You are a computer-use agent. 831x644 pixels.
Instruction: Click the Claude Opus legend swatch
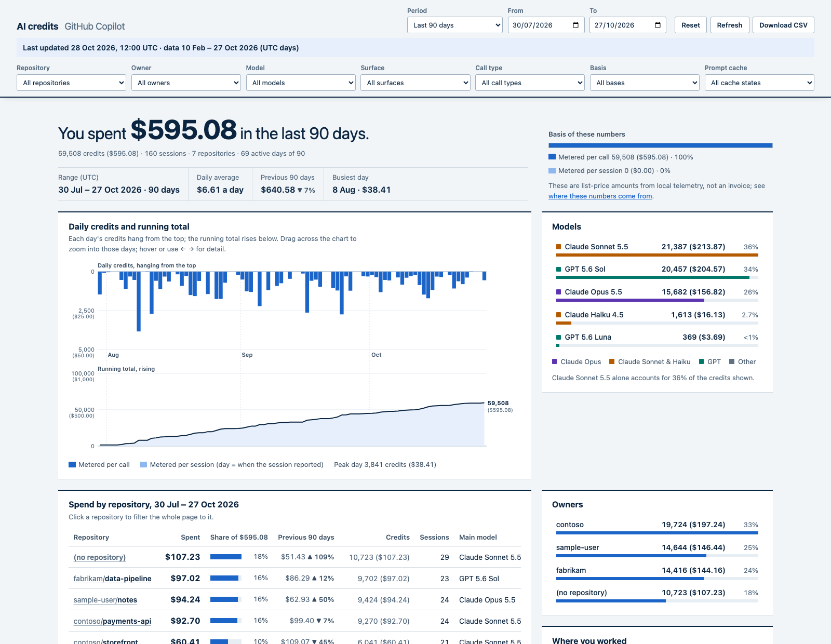click(555, 361)
